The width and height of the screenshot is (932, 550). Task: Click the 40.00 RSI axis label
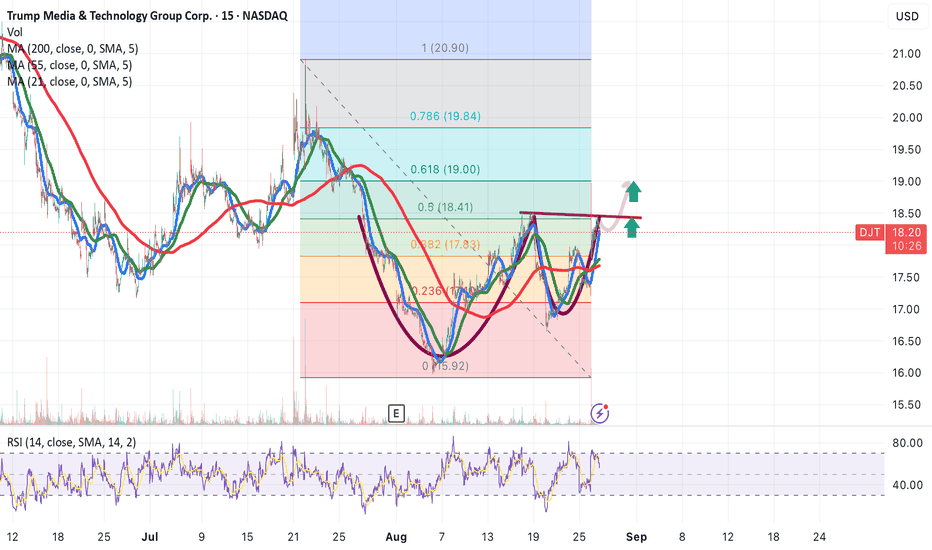click(x=907, y=485)
